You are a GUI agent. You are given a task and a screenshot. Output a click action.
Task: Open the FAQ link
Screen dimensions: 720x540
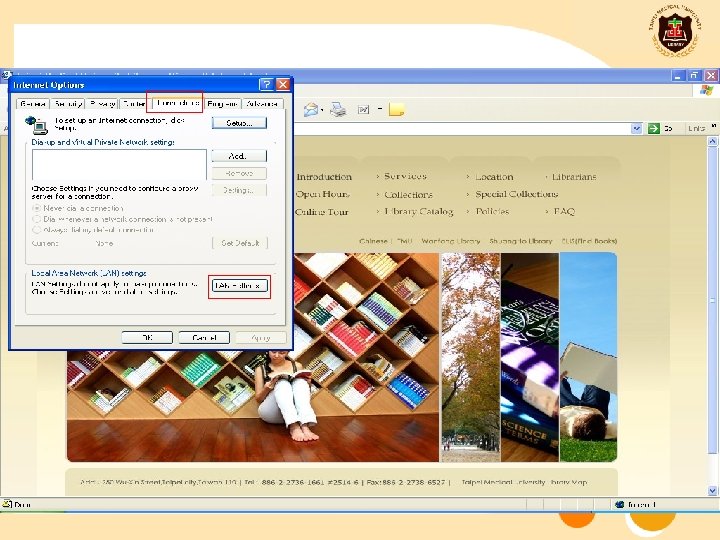(564, 211)
